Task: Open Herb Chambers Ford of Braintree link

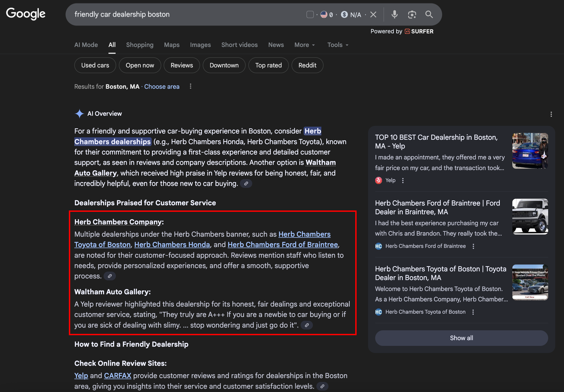Action: 283,245
